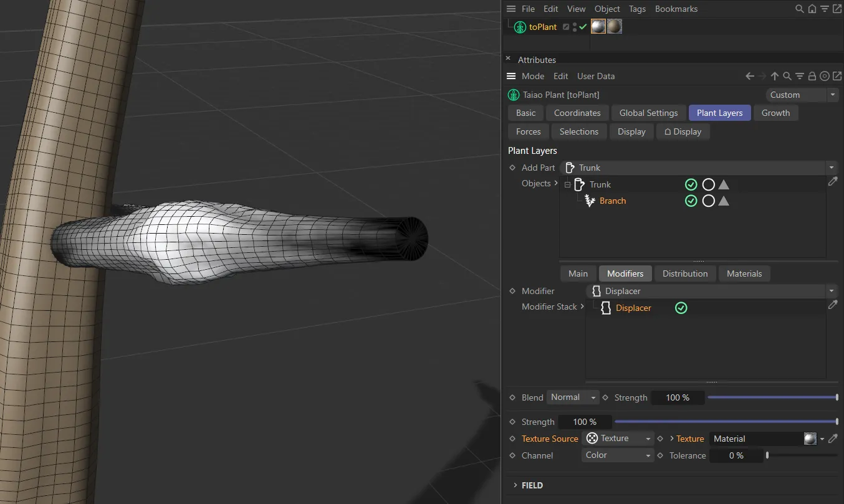
Task: Click the lock icon in the Attributes header
Action: pyautogui.click(x=812, y=75)
